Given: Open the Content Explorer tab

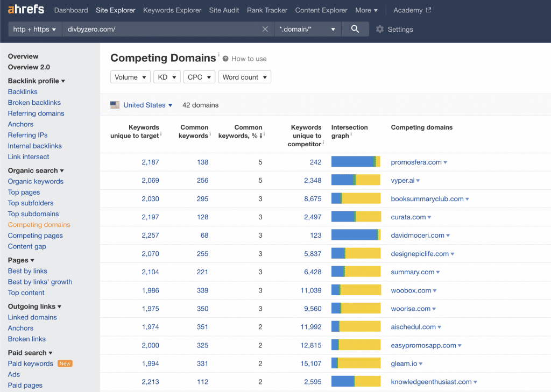Looking at the screenshot, I should pos(321,10).
